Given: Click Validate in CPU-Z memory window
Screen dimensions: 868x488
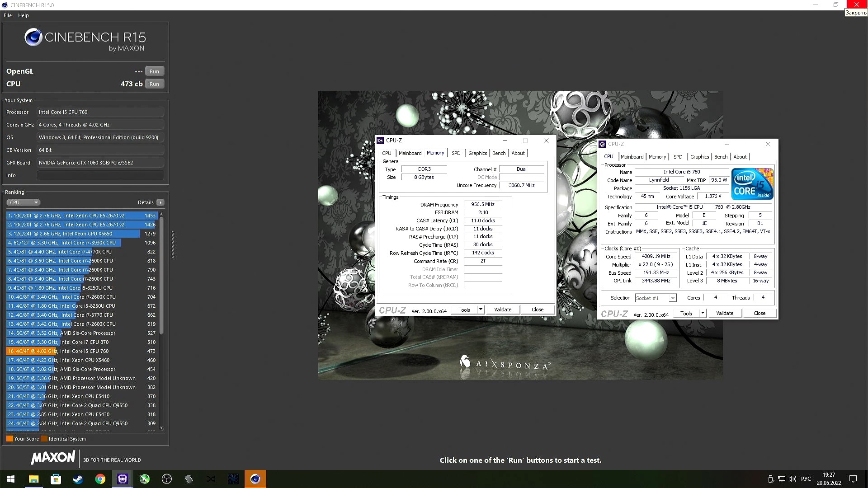Looking at the screenshot, I should pos(503,310).
